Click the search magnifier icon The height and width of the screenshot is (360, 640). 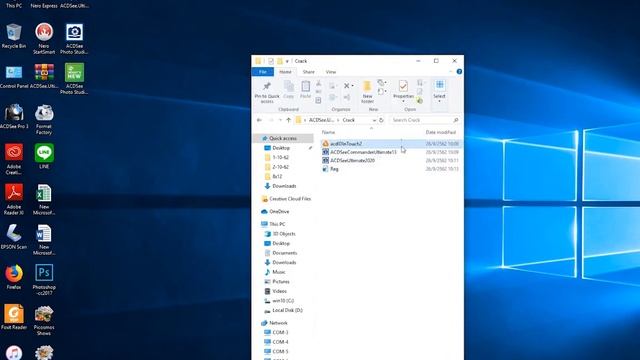tap(456, 120)
